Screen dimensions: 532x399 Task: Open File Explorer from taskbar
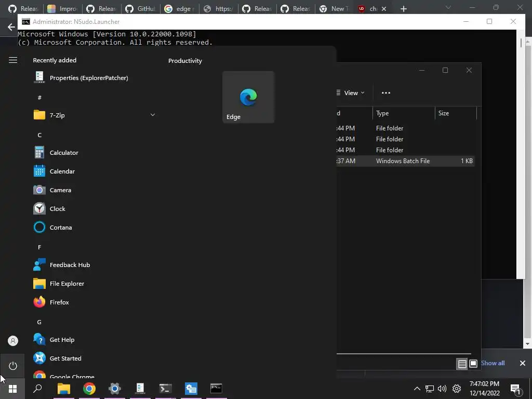click(64, 389)
